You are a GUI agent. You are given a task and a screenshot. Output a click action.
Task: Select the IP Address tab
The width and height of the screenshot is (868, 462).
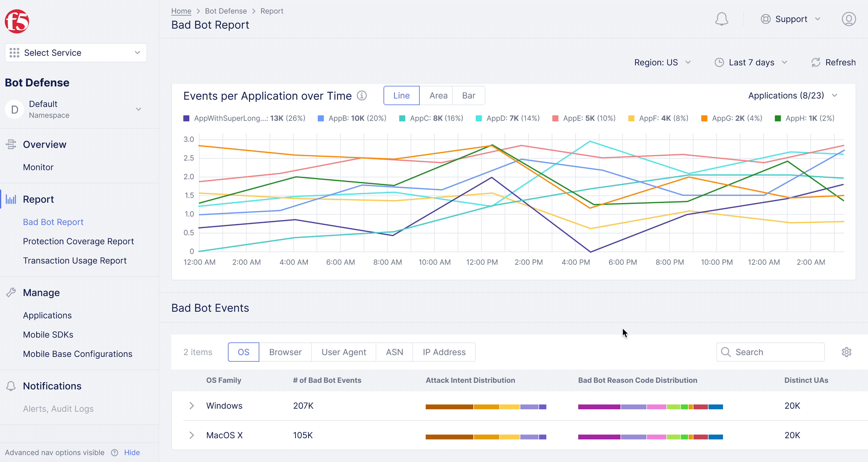444,352
